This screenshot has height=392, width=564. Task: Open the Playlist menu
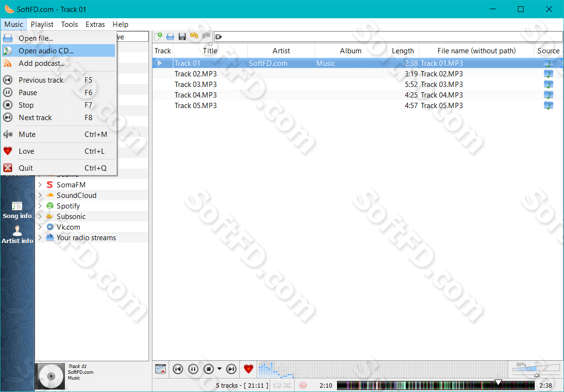(42, 24)
